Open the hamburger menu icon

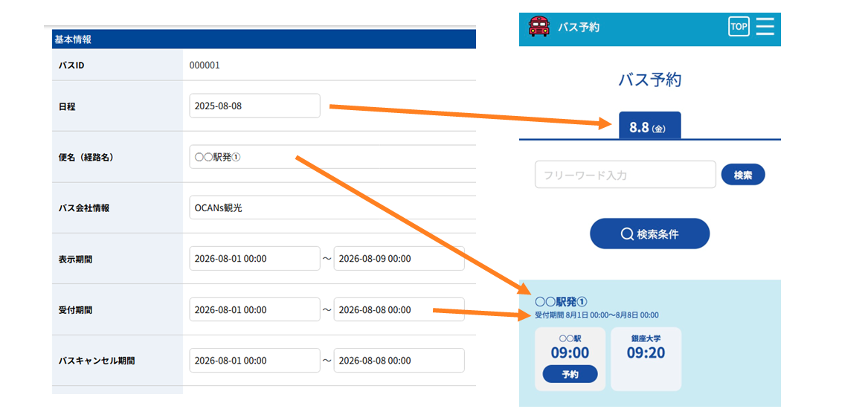pyautogui.click(x=765, y=26)
